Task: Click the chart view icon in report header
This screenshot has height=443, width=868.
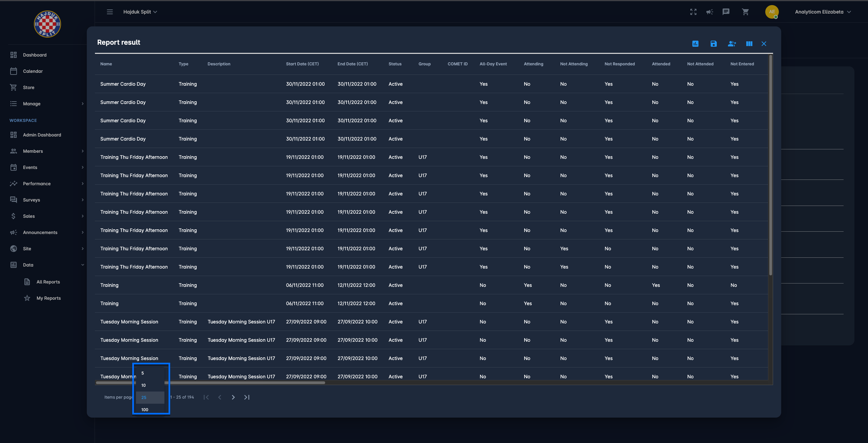Action: [x=695, y=44]
